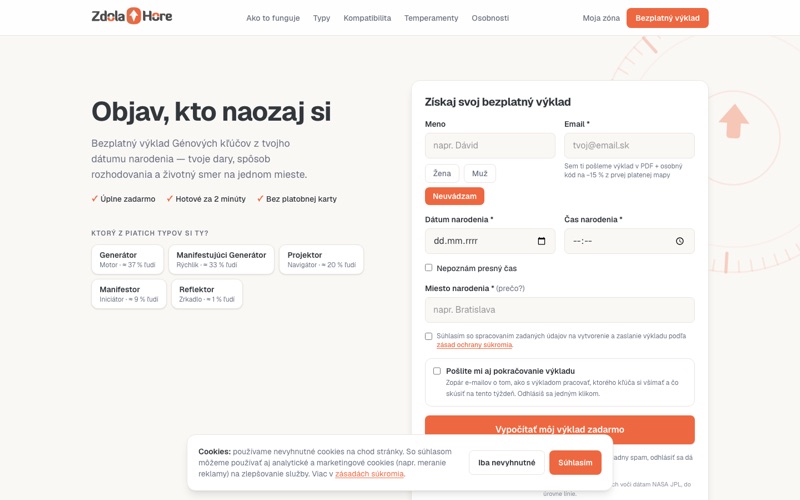This screenshot has height=500, width=800.
Task: Click the ZdolaHore logo
Action: point(132,16)
